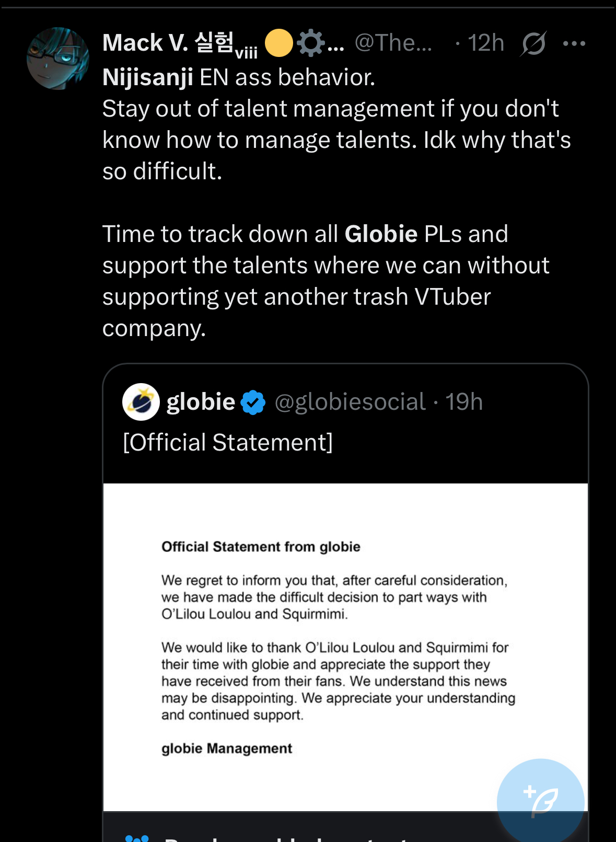
Task: Tap the blue community notes people icon
Action: click(x=137, y=838)
